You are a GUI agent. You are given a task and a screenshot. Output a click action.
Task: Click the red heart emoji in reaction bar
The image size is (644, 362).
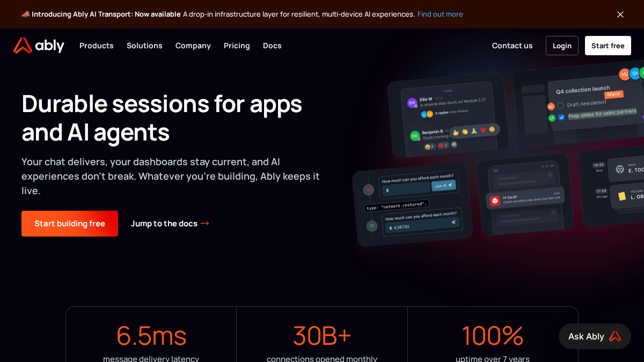pyautogui.click(x=483, y=130)
